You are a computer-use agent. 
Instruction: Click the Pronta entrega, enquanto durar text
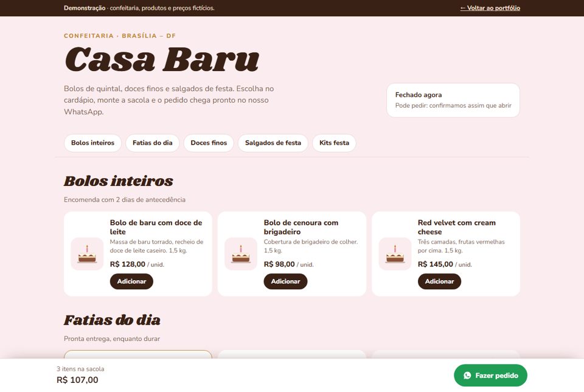pos(112,339)
